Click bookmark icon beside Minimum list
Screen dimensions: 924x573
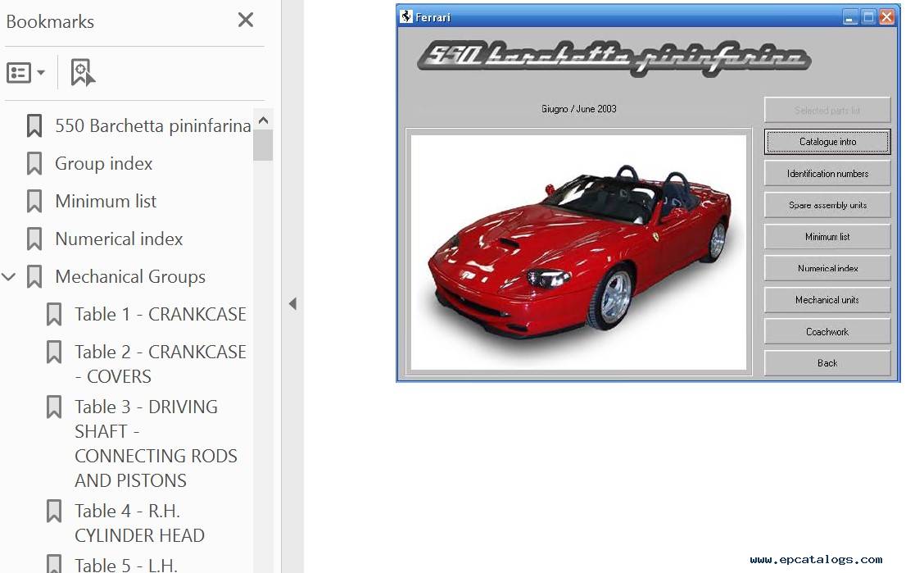tap(34, 201)
